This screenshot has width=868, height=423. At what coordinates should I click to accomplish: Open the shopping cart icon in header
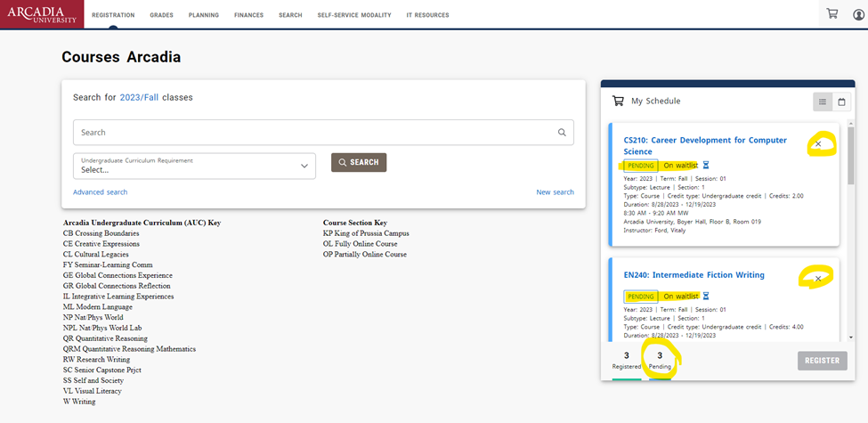click(832, 14)
